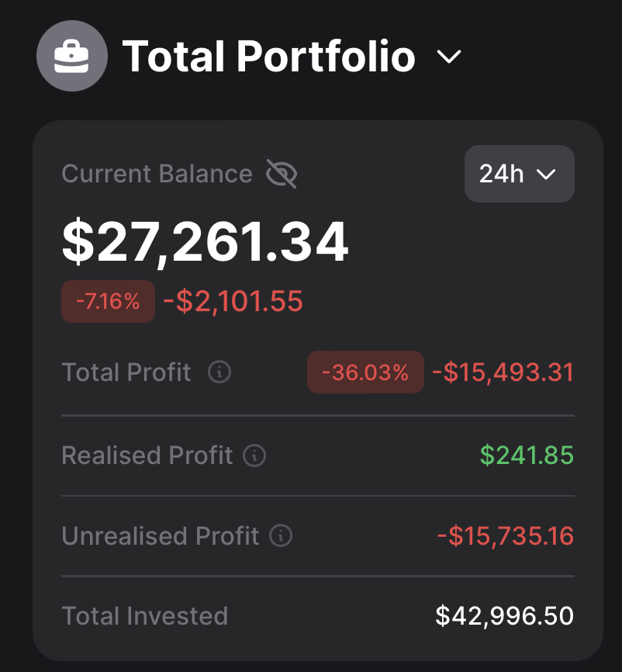622x672 pixels.
Task: Click the Total Invested label
Action: pyautogui.click(x=145, y=616)
